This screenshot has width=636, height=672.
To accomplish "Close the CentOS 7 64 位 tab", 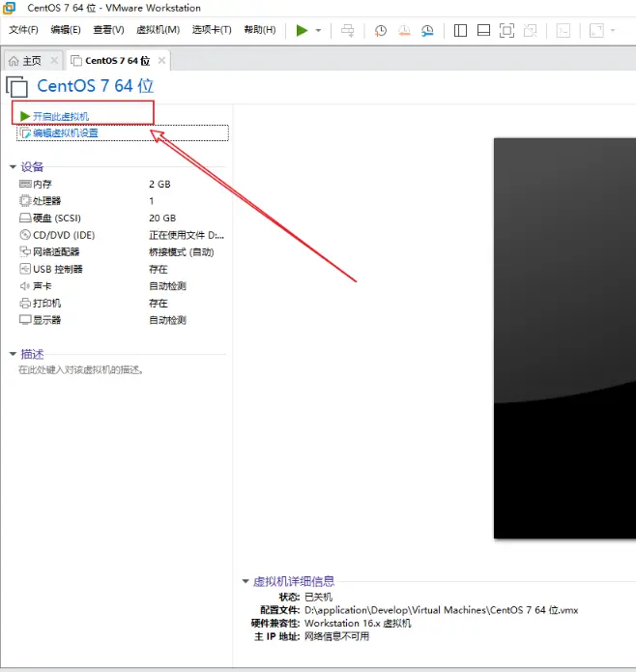I will (x=161, y=61).
